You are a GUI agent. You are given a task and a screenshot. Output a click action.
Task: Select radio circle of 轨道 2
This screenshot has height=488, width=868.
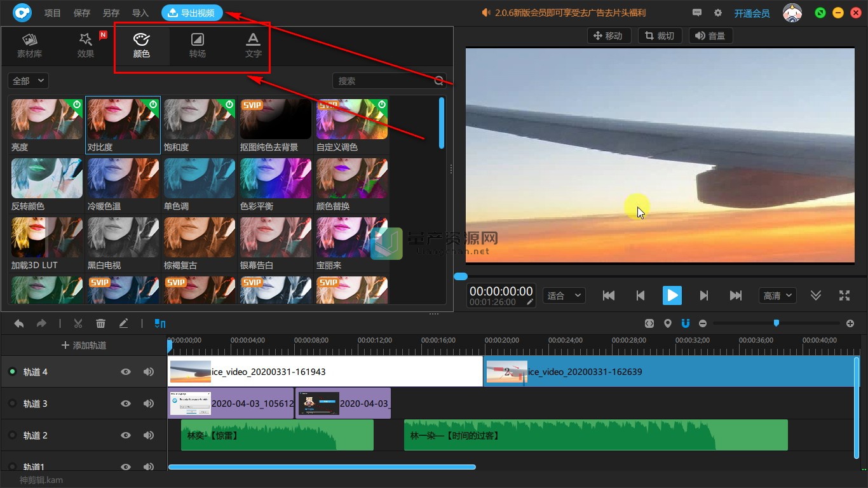point(12,435)
